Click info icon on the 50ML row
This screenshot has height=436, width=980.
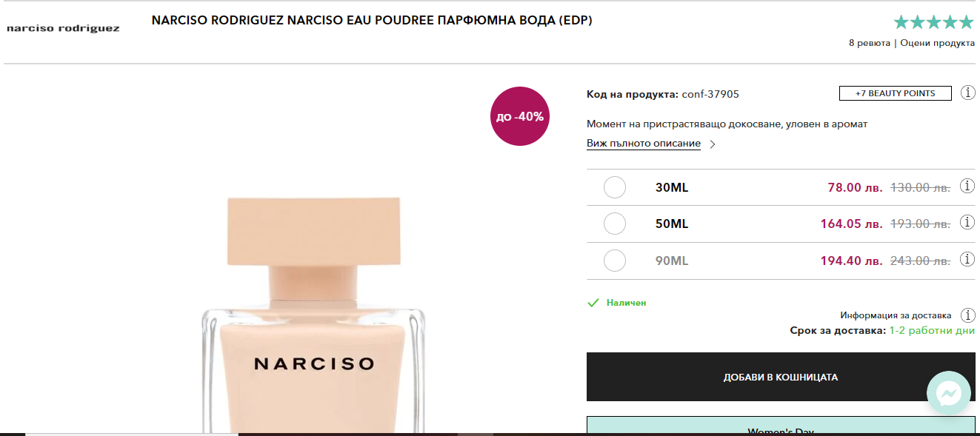point(967,223)
